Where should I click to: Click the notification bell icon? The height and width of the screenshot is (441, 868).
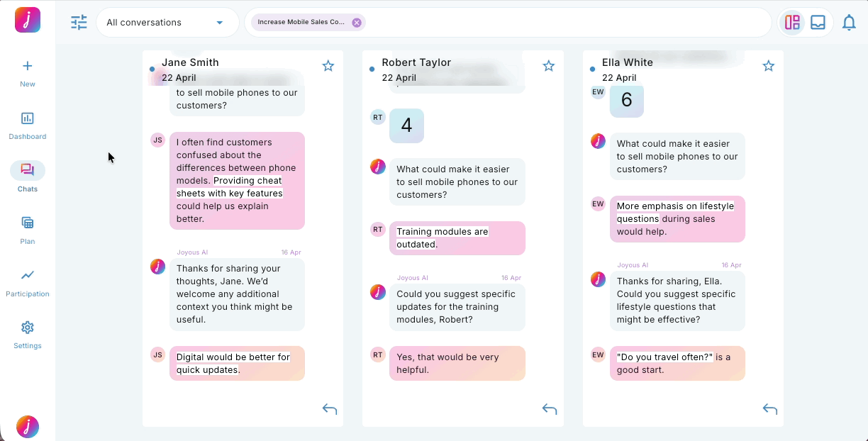[849, 23]
